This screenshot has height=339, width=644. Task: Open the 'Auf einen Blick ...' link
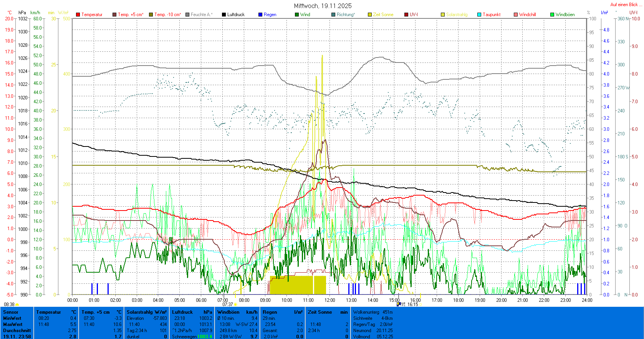click(x=626, y=5)
